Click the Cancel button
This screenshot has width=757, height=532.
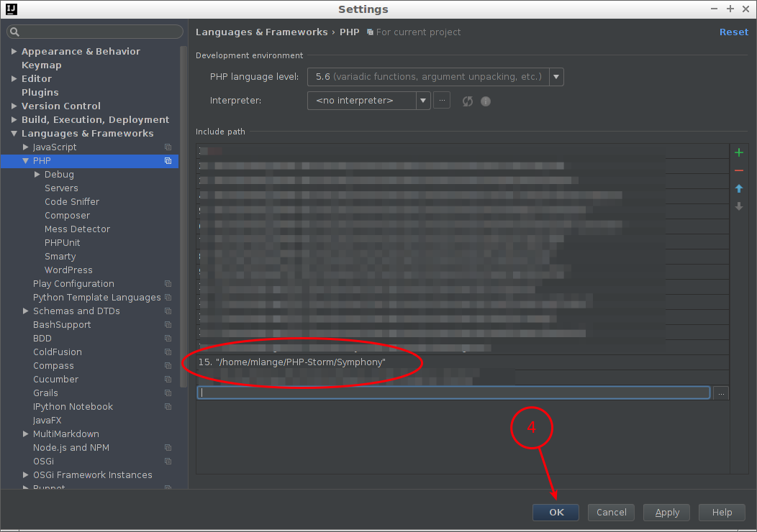click(611, 512)
